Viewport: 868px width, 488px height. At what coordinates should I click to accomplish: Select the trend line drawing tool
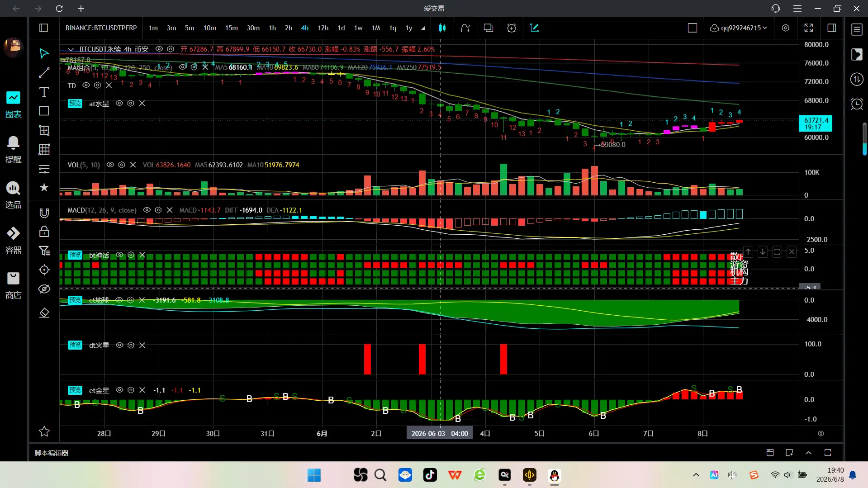[44, 73]
